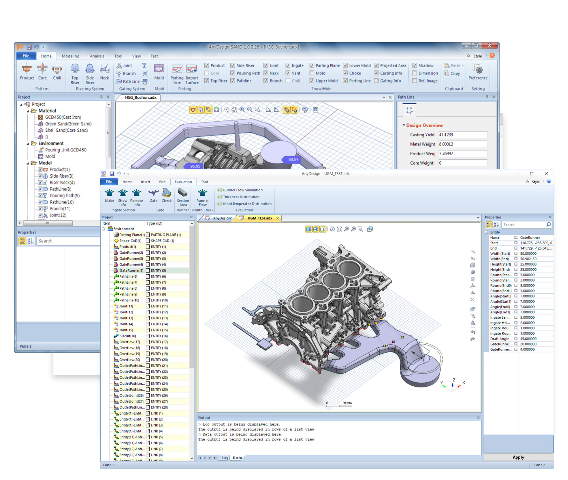Click the Copy button in Clipboard group
The height and width of the screenshot is (480, 568).
coord(452,74)
